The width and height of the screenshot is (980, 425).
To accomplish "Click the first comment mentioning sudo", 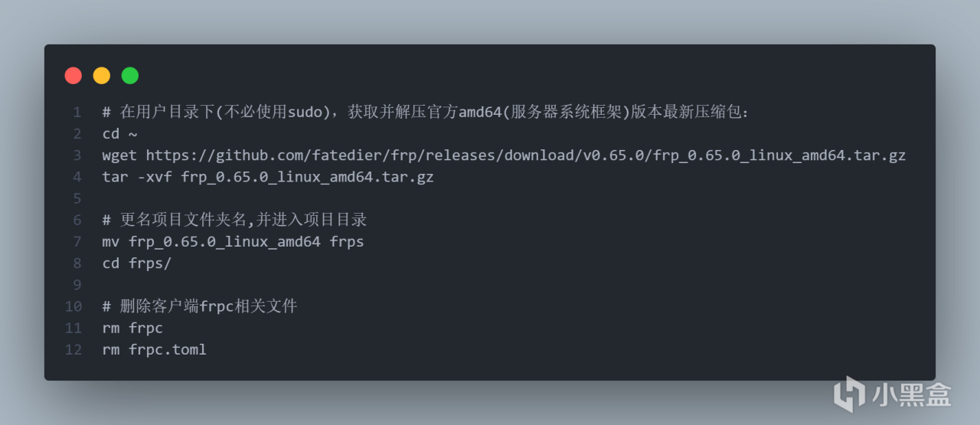I will pyautogui.click(x=426, y=113).
